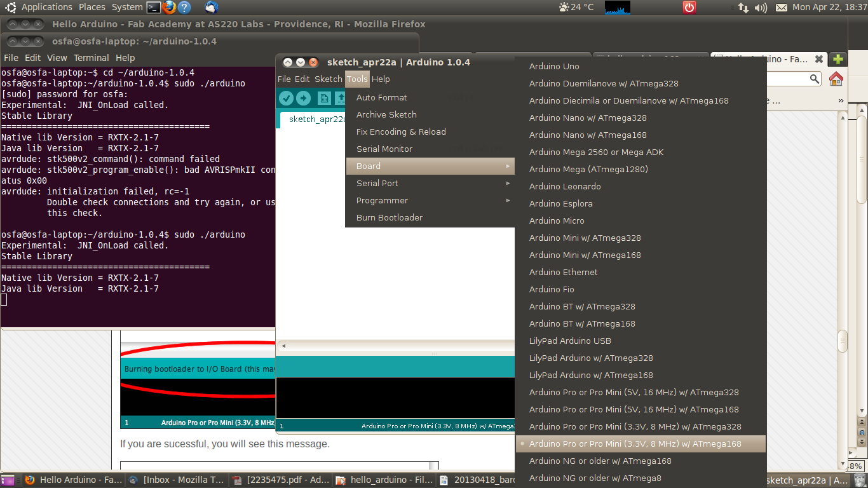
Task: Select Arduino Micro board
Action: point(641,220)
